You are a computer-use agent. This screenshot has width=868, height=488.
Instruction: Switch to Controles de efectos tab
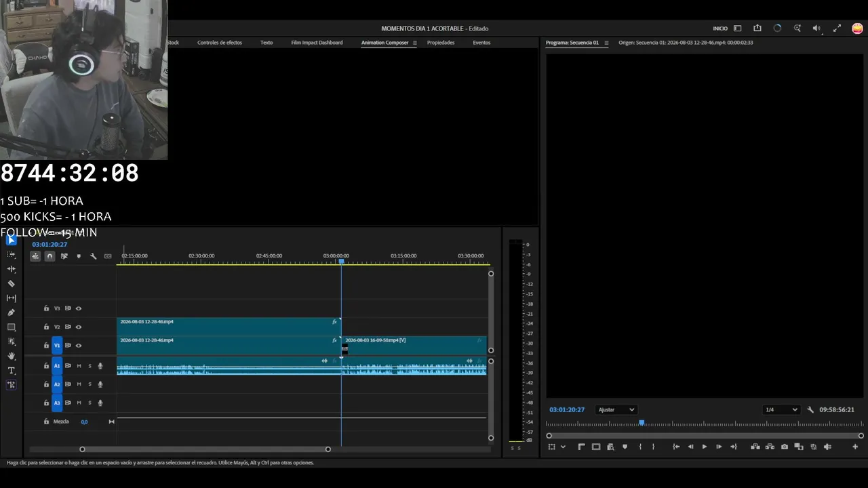point(220,43)
